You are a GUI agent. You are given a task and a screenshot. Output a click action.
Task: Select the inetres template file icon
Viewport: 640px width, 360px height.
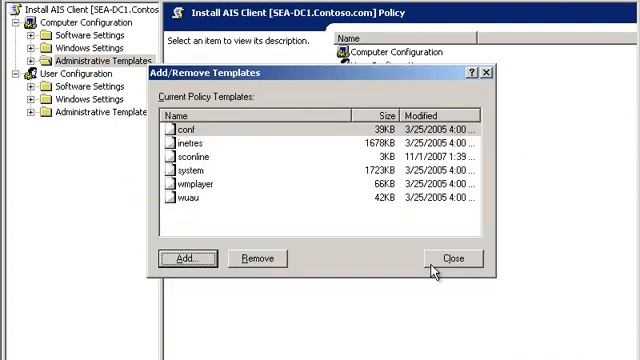(170, 142)
